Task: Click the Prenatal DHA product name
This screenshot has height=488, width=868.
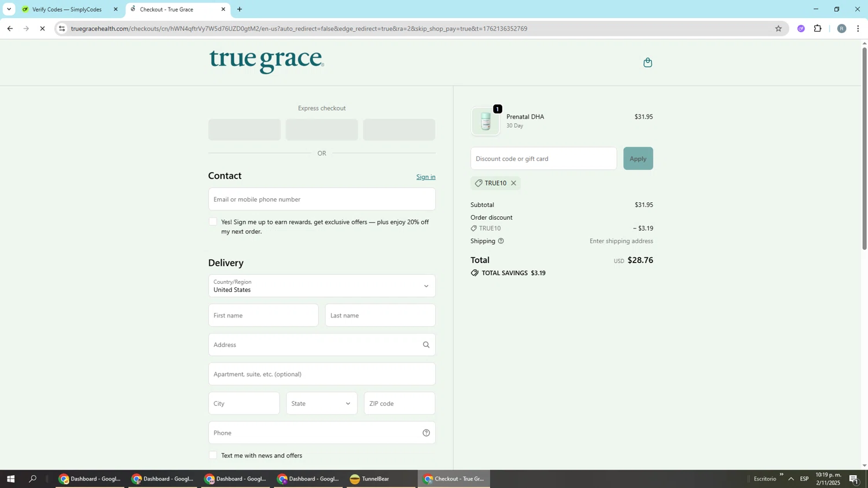Action: click(525, 117)
